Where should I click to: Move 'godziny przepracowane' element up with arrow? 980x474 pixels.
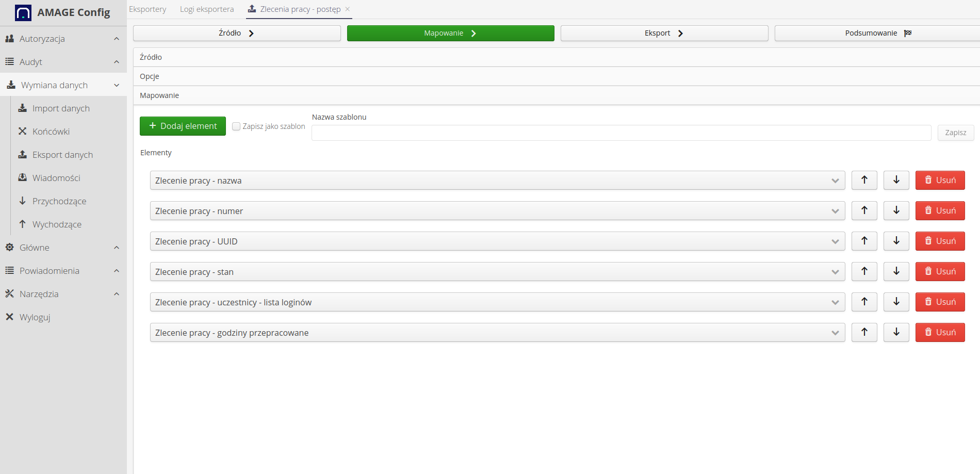pyautogui.click(x=864, y=332)
